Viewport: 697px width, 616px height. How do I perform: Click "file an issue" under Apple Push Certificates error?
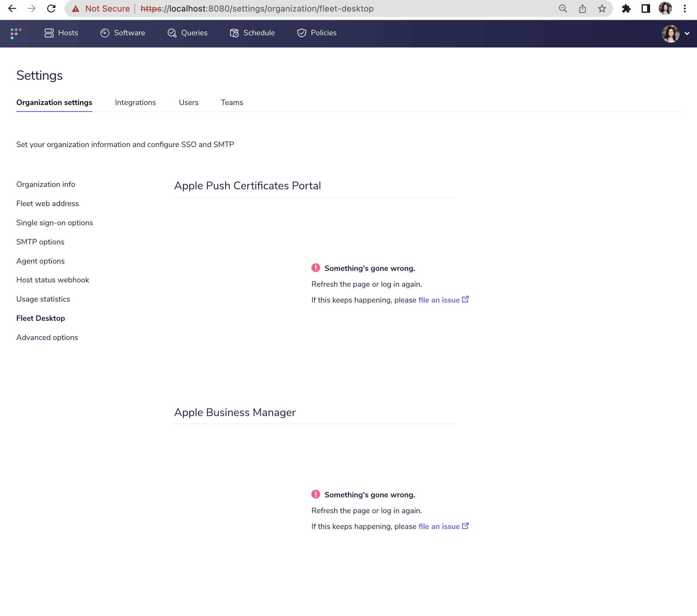pyautogui.click(x=439, y=300)
